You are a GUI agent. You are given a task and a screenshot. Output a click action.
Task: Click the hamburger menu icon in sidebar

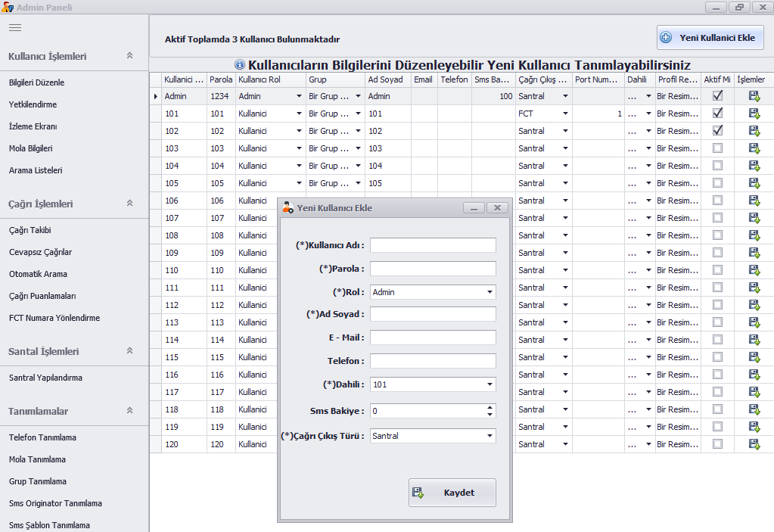click(x=15, y=27)
